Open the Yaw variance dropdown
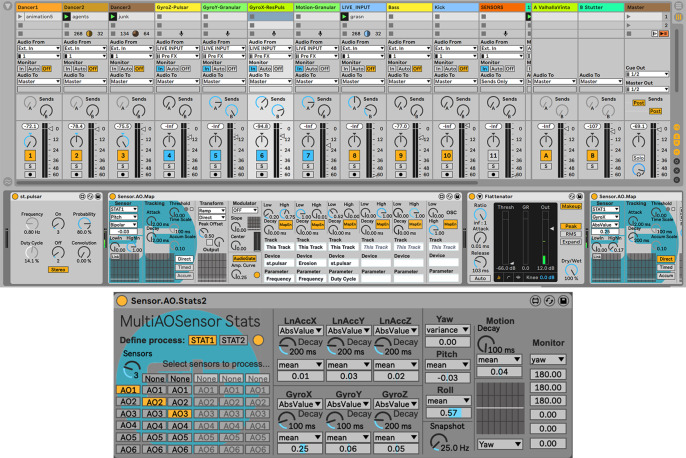The width and height of the screenshot is (686, 458). click(x=448, y=330)
